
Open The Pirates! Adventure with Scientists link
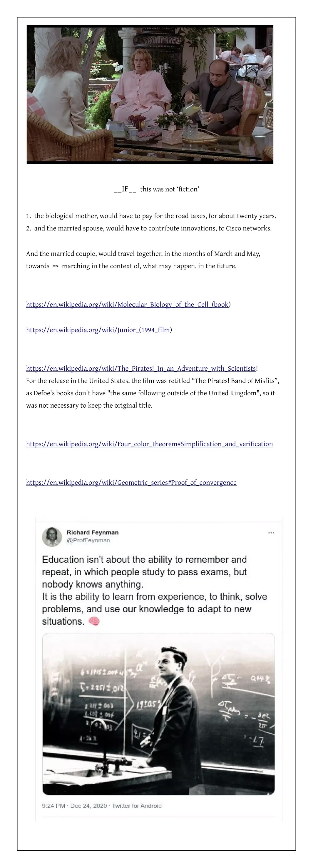tap(141, 368)
